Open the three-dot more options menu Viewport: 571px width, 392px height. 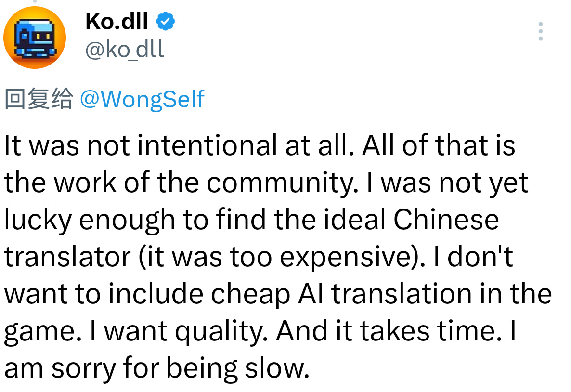(x=541, y=31)
